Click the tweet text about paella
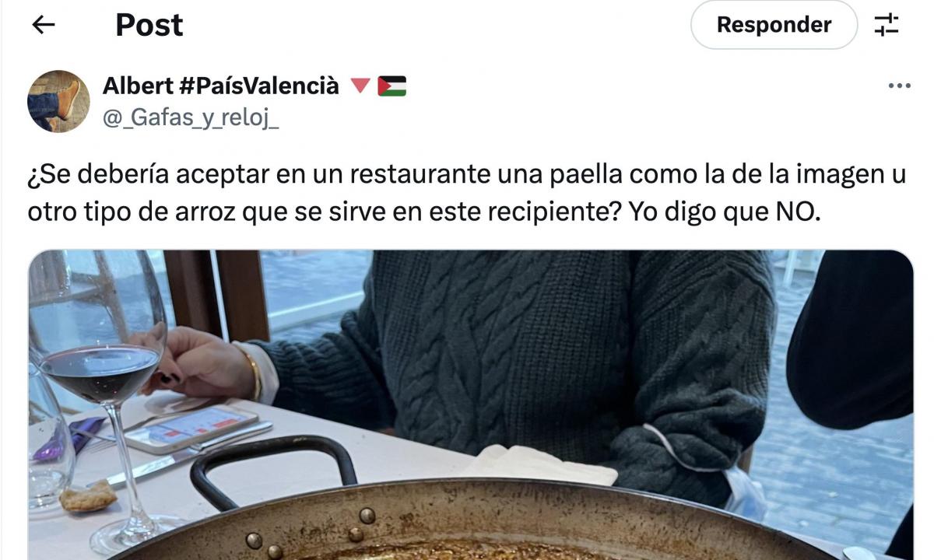 tap(467, 193)
